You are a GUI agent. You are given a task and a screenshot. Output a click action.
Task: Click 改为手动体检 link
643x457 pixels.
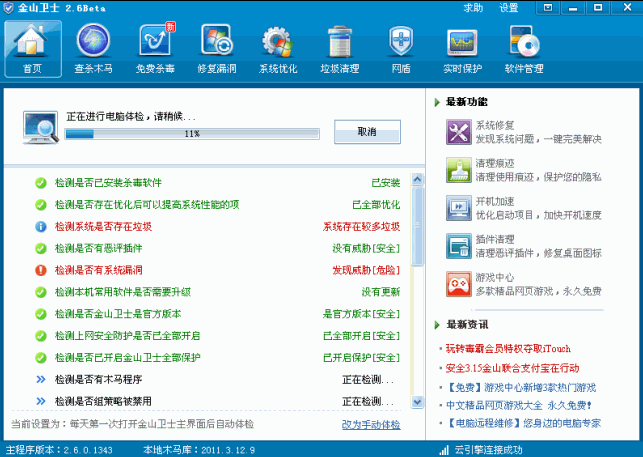371,425
